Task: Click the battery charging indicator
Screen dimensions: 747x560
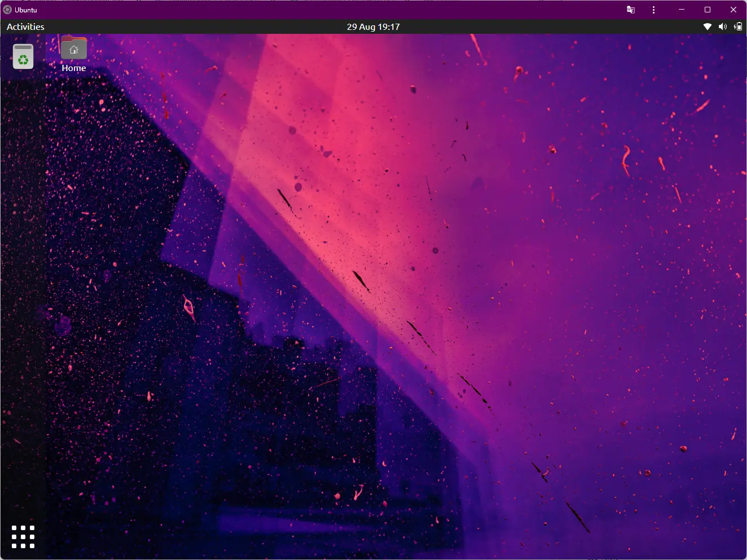Action: pos(738,27)
